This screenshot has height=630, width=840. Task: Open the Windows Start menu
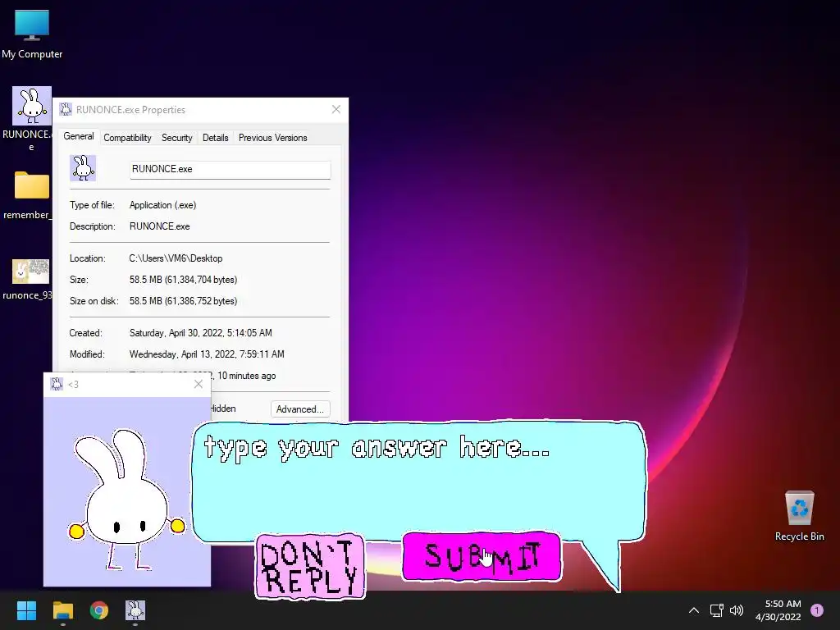(26, 610)
